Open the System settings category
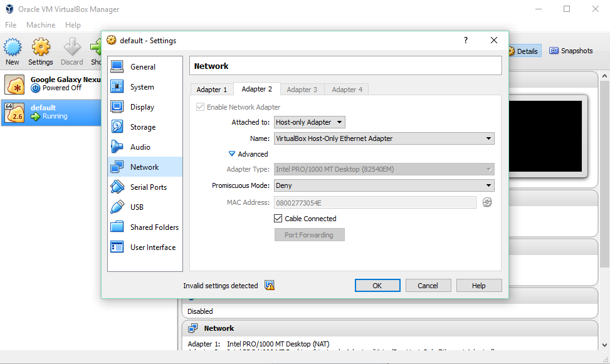Viewport: 610px width, 364px height. click(145, 87)
